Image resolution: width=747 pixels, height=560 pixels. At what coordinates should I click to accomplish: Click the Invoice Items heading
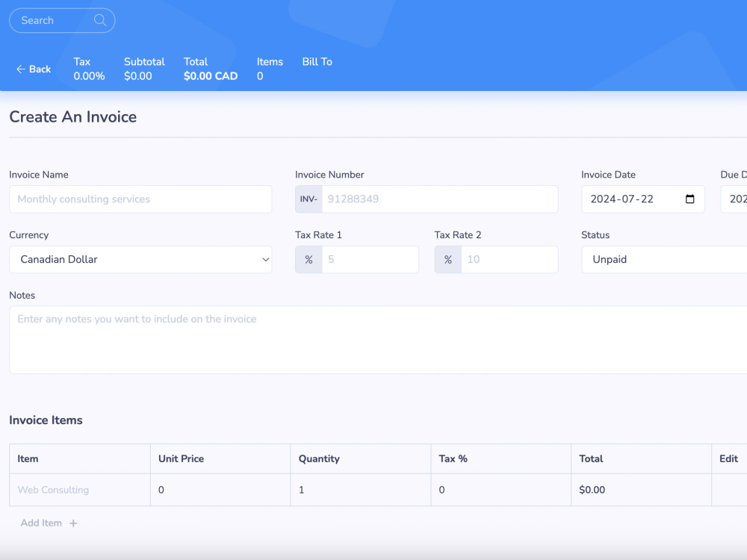(46, 420)
